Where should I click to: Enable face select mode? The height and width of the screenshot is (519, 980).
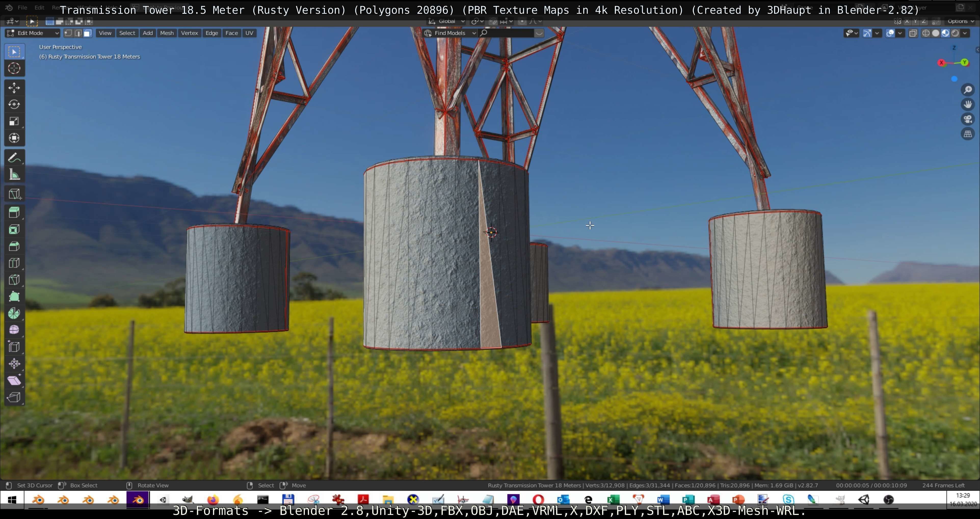87,33
